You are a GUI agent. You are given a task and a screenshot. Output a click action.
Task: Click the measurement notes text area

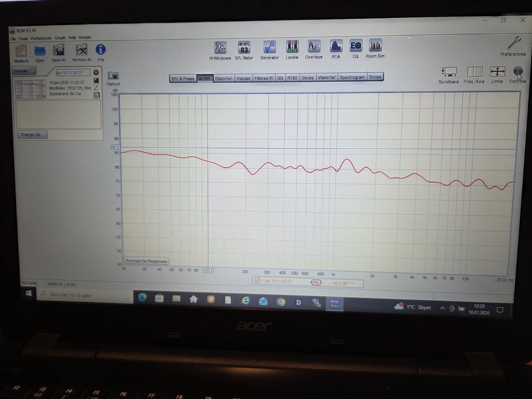click(x=59, y=114)
